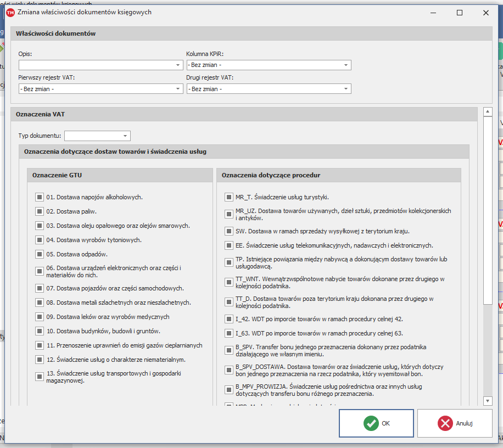Image resolution: width=503 pixels, height=448 pixels.
Task: Enable 05. Dostawa odpadów checkbox
Action: click(40, 254)
